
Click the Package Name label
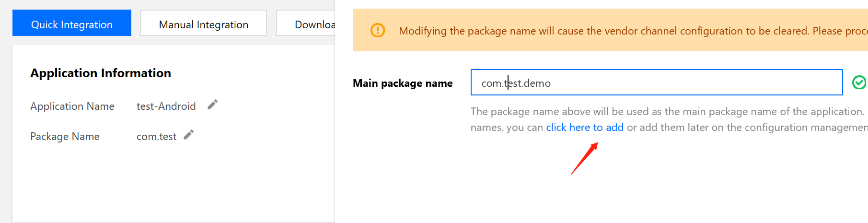coord(65,136)
